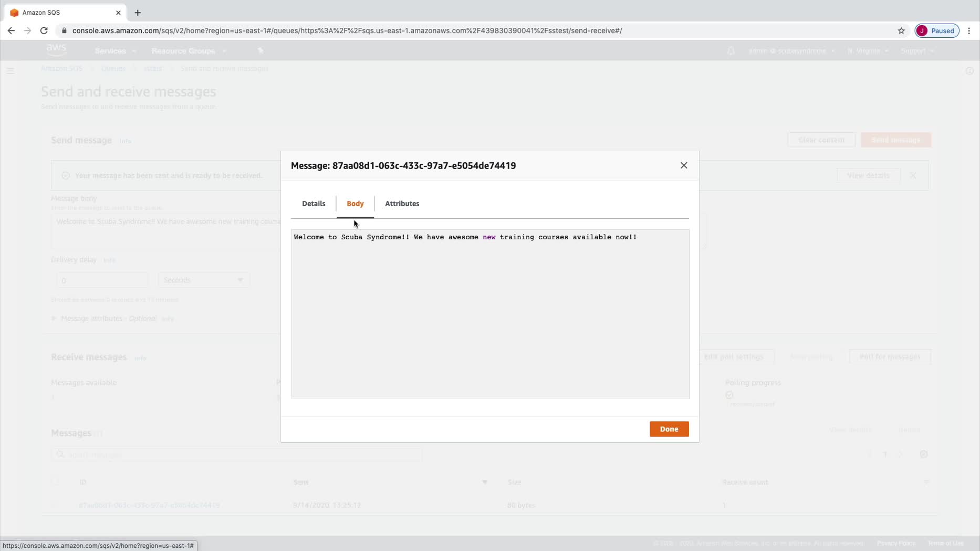The height and width of the screenshot is (551, 980).
Task: Select the Body tab
Action: 355,204
